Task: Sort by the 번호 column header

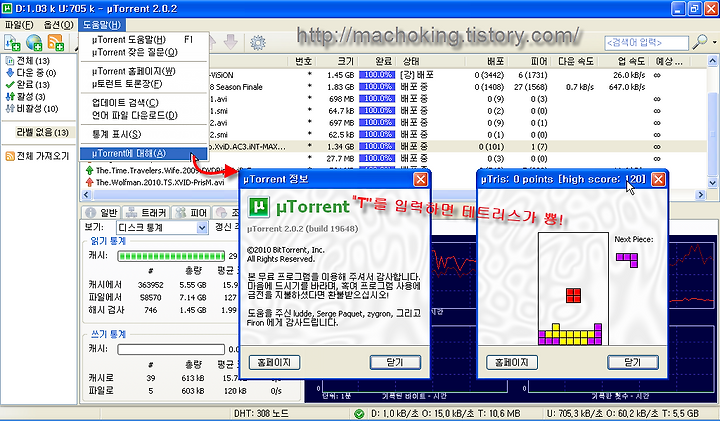Action: (x=302, y=61)
